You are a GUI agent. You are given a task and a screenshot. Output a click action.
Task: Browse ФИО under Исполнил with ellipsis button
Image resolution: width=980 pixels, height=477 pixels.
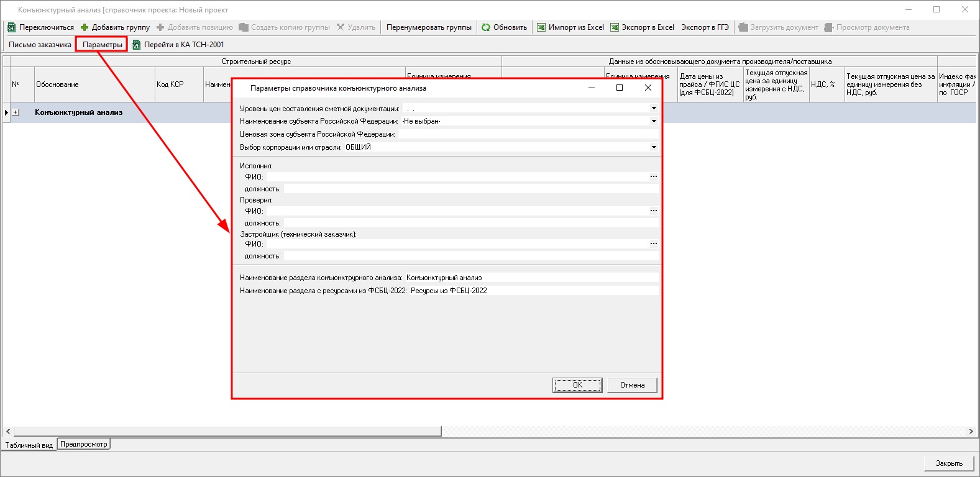coord(653,177)
